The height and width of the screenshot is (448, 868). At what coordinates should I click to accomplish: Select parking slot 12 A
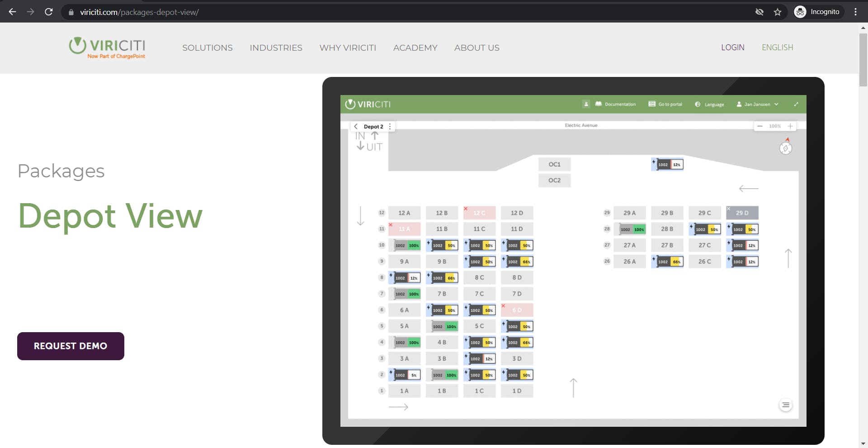(404, 213)
